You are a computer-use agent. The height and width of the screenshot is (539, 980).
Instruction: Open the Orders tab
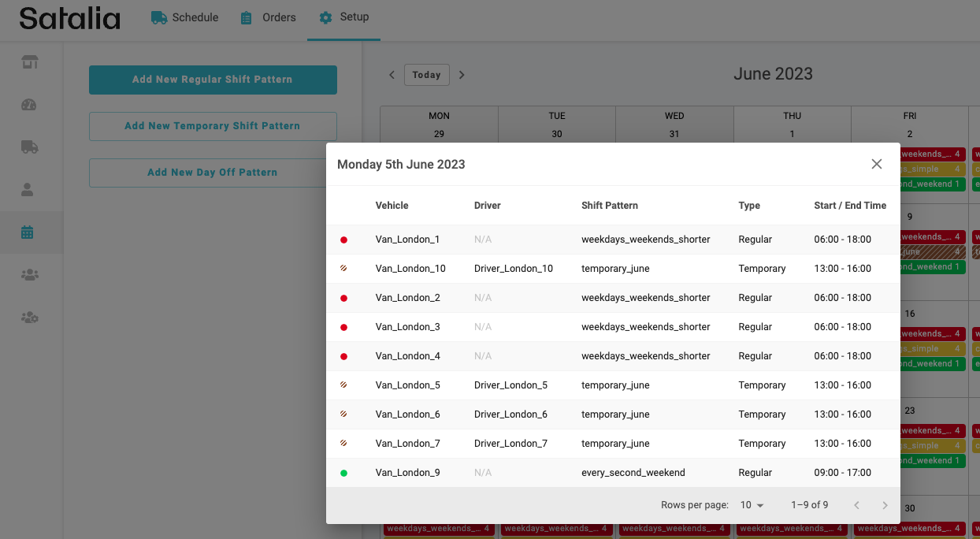pos(269,17)
